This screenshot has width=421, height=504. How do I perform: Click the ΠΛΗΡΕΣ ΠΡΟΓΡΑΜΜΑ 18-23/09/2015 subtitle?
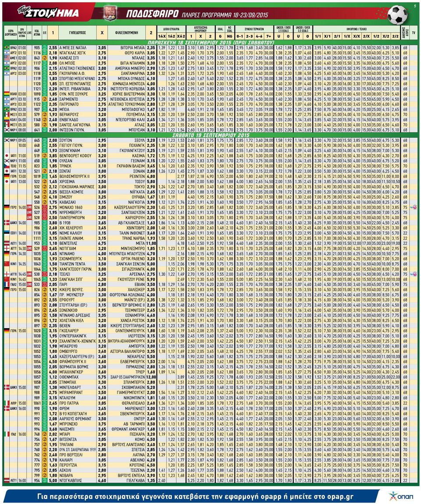click(225, 15)
